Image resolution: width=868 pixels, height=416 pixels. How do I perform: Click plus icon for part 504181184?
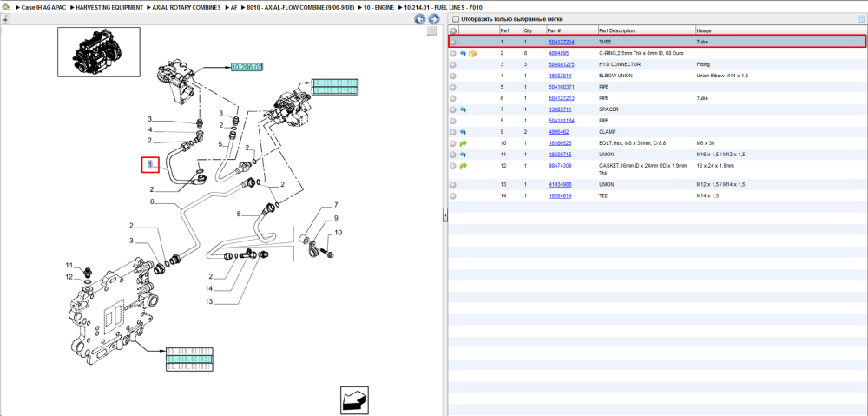453,121
